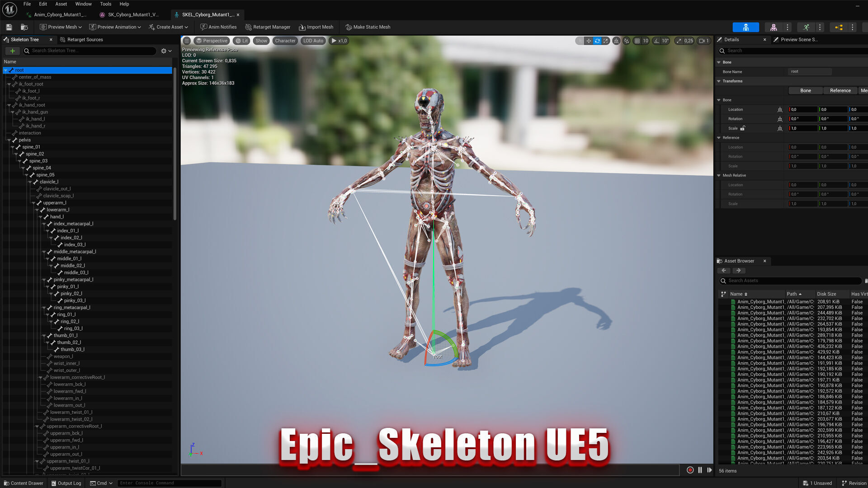Click the Unreal Engine logo icon
Viewport: 868px width, 488px height.
[x=9, y=9]
